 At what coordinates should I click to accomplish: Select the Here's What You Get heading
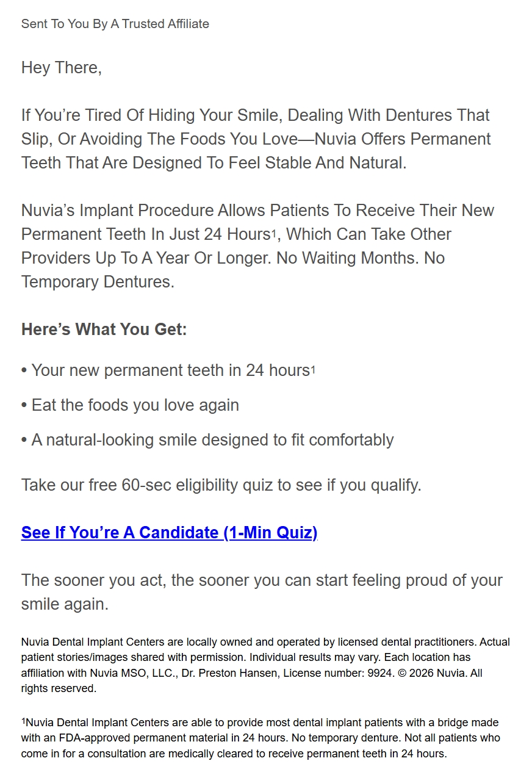pos(104,330)
